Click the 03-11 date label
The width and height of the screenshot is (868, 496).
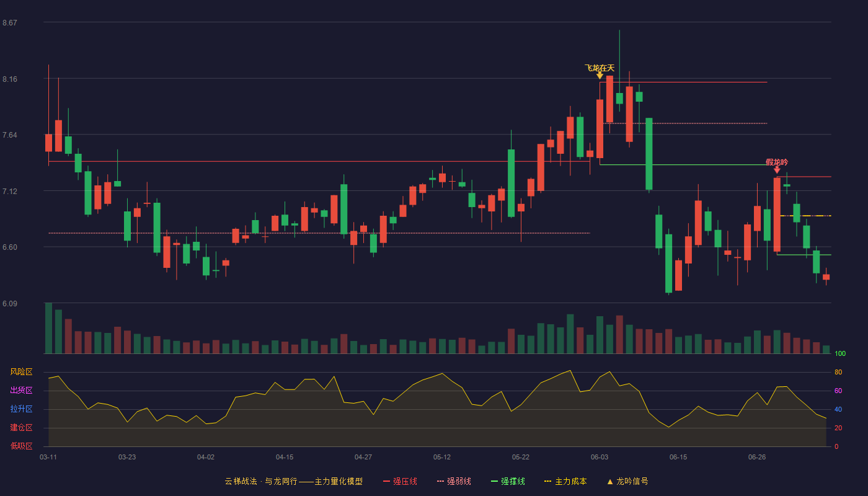[48, 457]
